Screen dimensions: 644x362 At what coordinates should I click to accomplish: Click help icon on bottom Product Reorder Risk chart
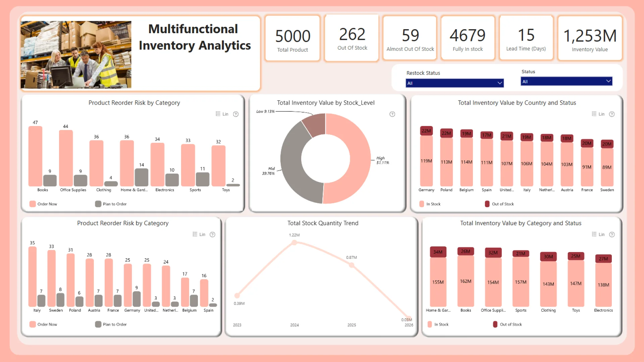pyautogui.click(x=212, y=234)
